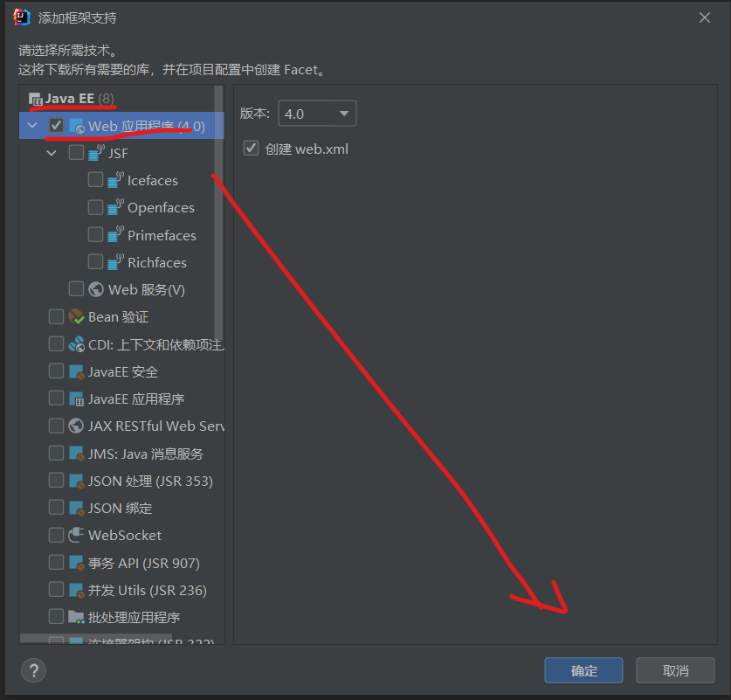Tick the 并发 Utils (JSR 236) checkbox
Viewport: 731px width, 700px height.
click(x=56, y=589)
